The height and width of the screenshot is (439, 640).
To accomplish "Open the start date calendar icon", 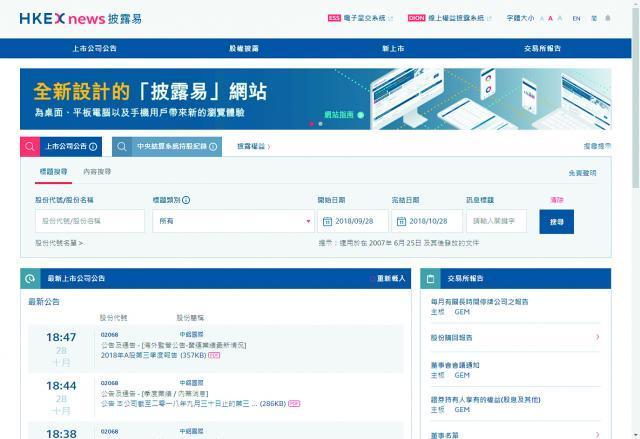I will pos(327,221).
